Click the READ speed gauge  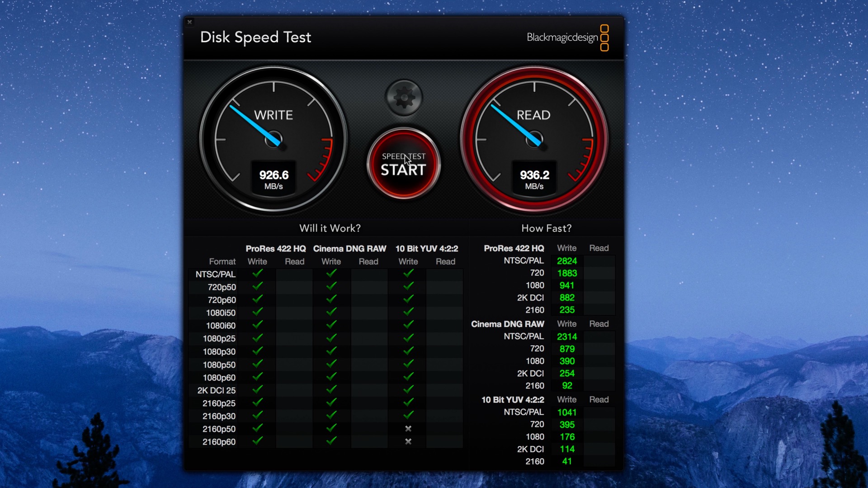point(534,139)
